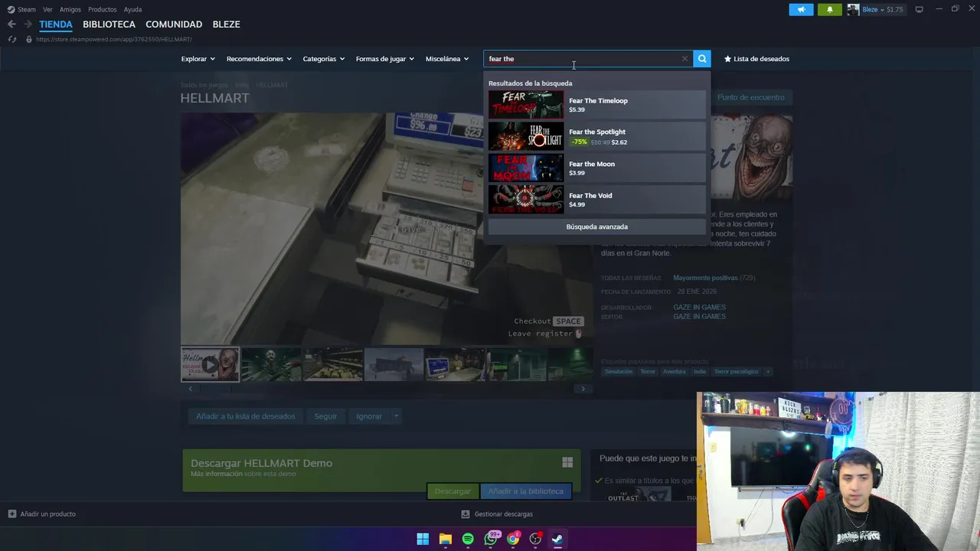Viewport: 980px width, 551px height.
Task: Click Steam icon in the taskbar
Action: click(557, 539)
